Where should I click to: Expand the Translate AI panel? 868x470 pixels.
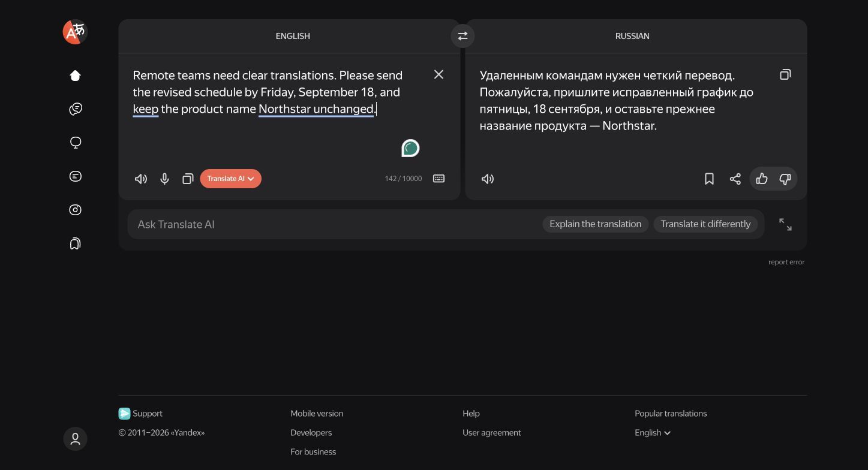785,224
